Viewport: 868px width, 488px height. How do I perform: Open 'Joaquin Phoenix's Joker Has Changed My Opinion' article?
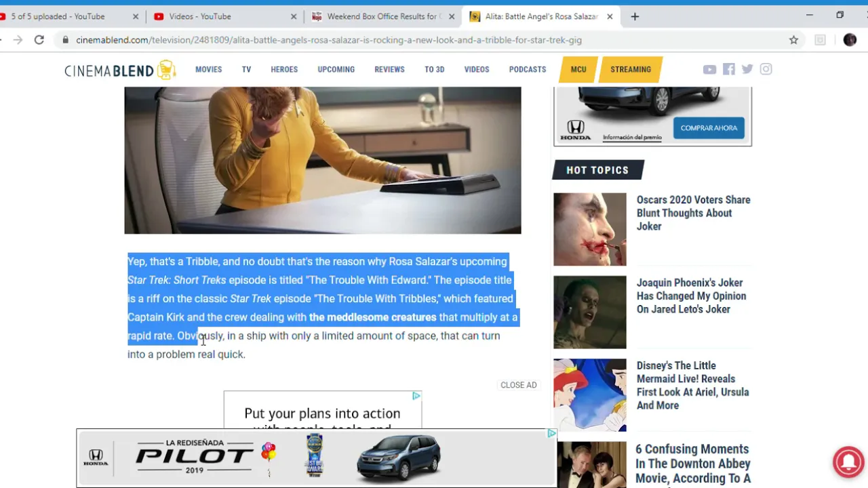(692, 296)
